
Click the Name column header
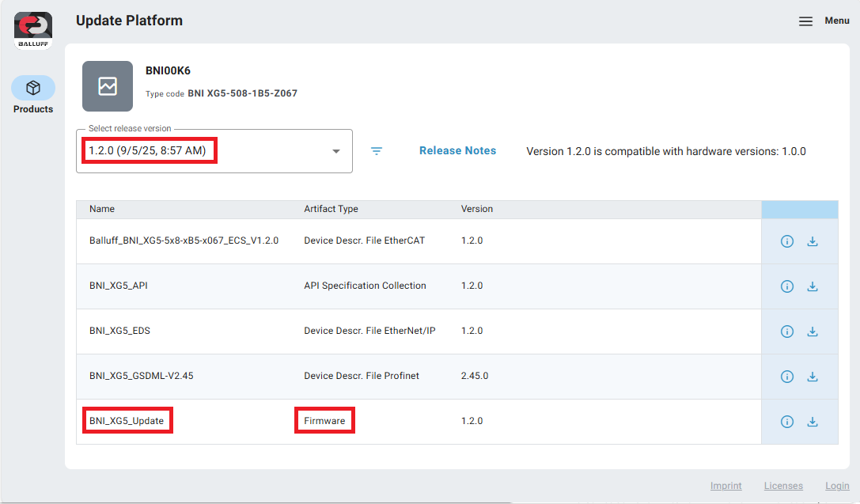coord(102,209)
